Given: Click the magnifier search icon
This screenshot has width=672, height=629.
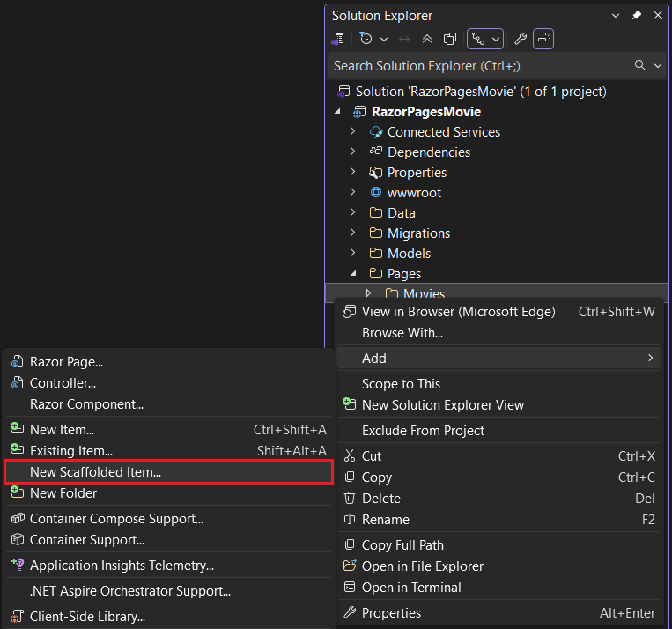Looking at the screenshot, I should pos(640,65).
